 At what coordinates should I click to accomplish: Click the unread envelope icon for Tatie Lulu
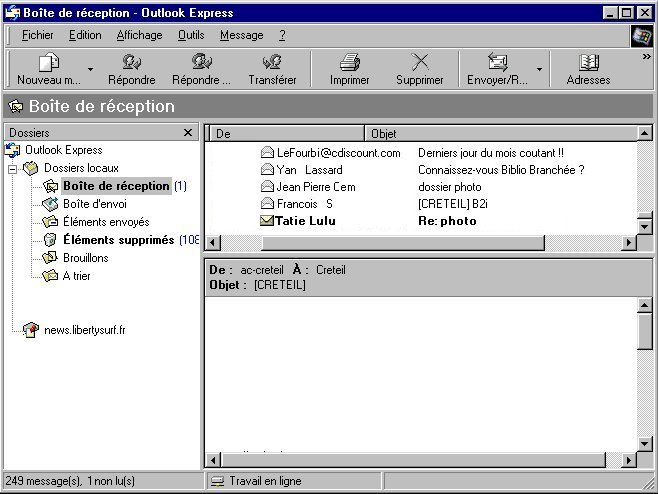[x=267, y=220]
